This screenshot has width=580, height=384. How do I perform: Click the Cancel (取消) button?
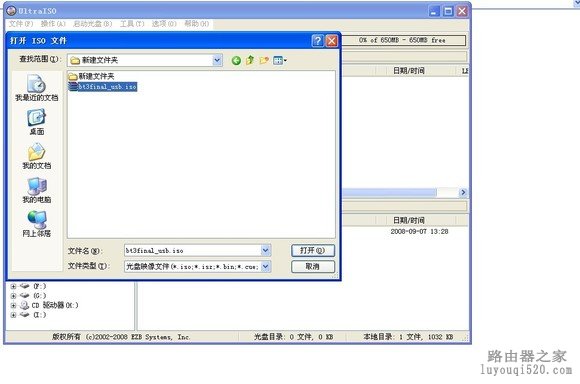pos(313,266)
